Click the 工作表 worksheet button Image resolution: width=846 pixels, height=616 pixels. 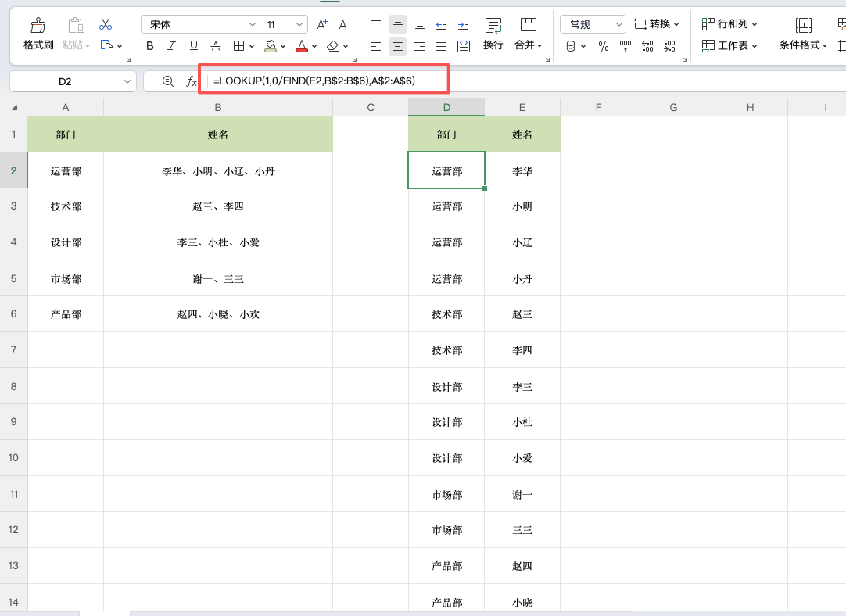point(730,46)
